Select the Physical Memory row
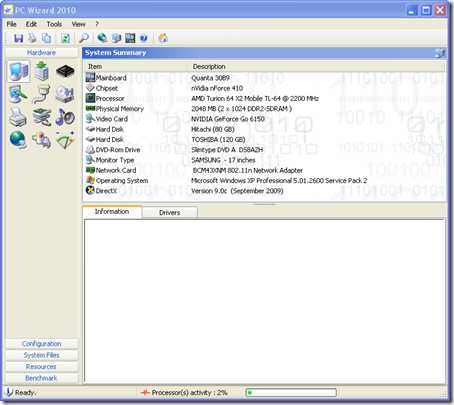The width and height of the screenshot is (454, 405). coord(264,108)
